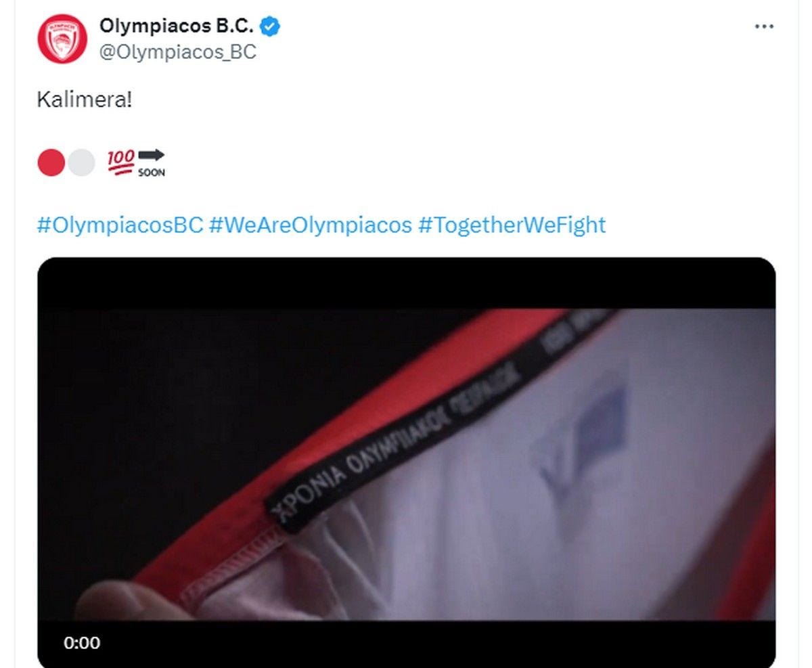The height and width of the screenshot is (668, 812).
Task: Click the Kalimera! tweet text
Action: [84, 100]
